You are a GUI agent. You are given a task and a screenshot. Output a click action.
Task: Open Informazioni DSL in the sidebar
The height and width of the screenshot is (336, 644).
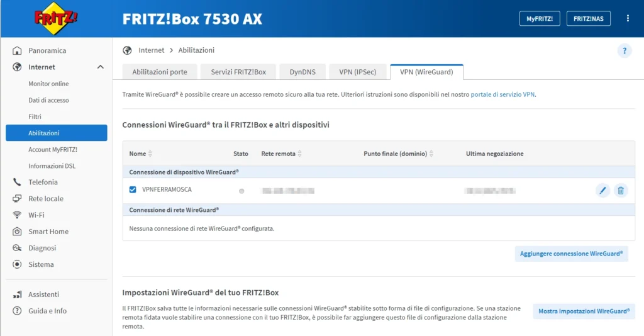click(x=52, y=166)
